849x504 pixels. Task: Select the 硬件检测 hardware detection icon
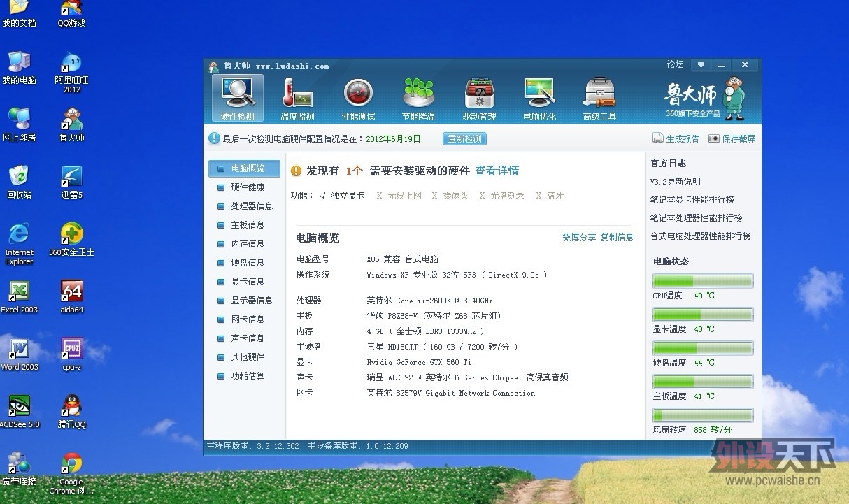pyautogui.click(x=238, y=98)
